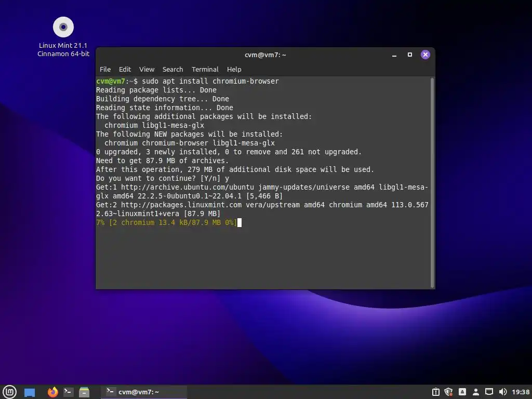This screenshot has height=399, width=532.
Task: Open the 19:38 clock calendar
Action: [x=521, y=392]
